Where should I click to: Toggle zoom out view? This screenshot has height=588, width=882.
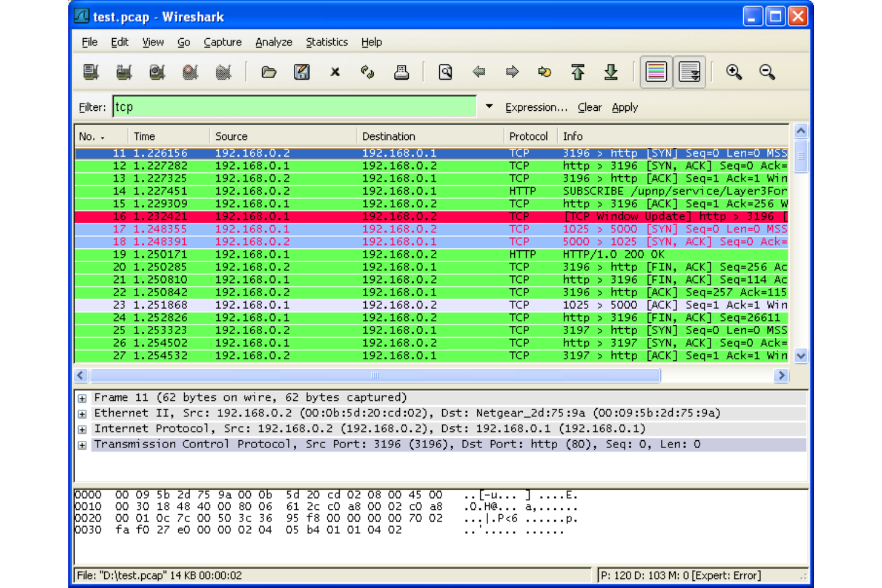(767, 72)
